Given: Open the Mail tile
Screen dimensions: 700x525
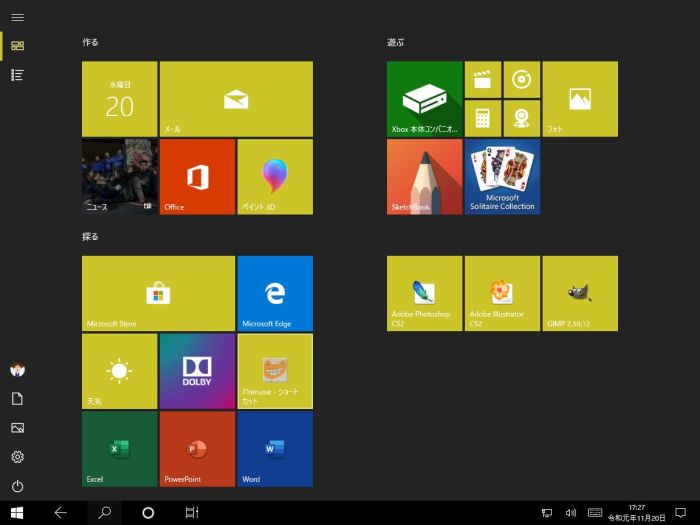Looking at the screenshot, I should tap(236, 98).
